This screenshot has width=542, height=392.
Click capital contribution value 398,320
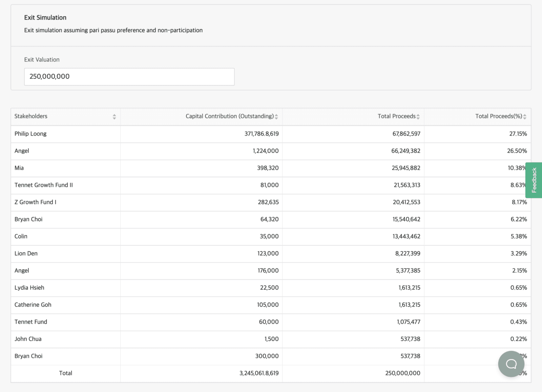point(268,168)
